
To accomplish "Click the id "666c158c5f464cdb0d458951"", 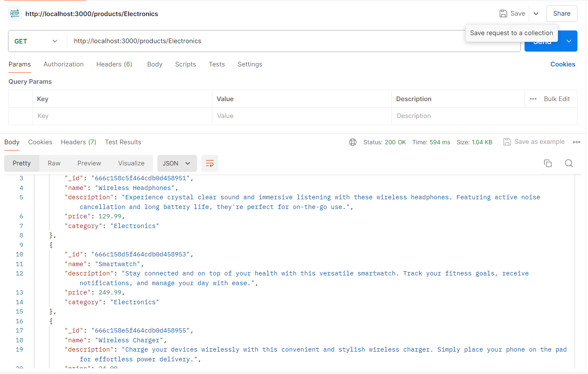I will (140, 178).
